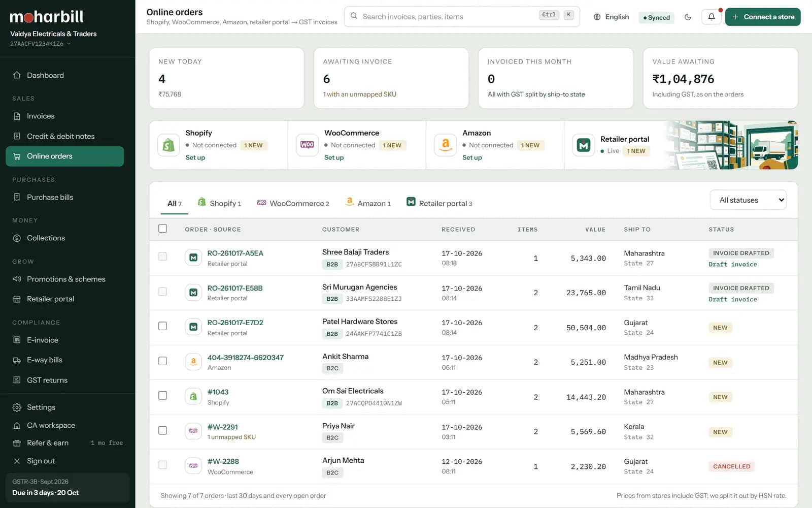The height and width of the screenshot is (508, 812).
Task: Click the Shopify source icon for order #1043
Action: [x=193, y=397]
